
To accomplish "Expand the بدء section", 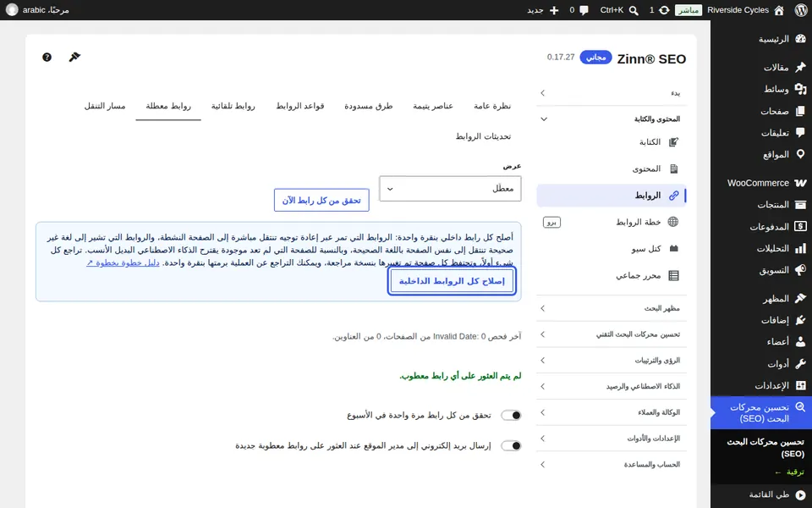I will coord(612,93).
